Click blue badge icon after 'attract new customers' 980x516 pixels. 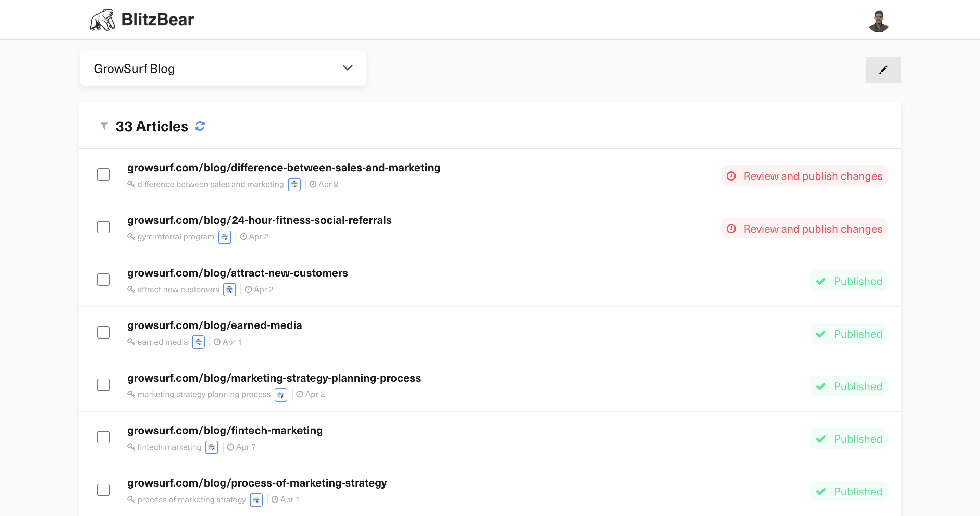tap(229, 290)
